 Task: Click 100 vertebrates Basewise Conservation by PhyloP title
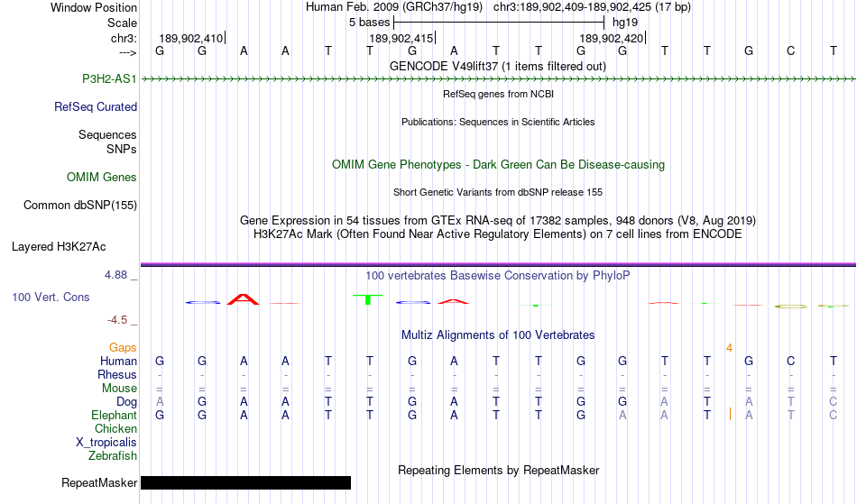pyautogui.click(x=498, y=275)
